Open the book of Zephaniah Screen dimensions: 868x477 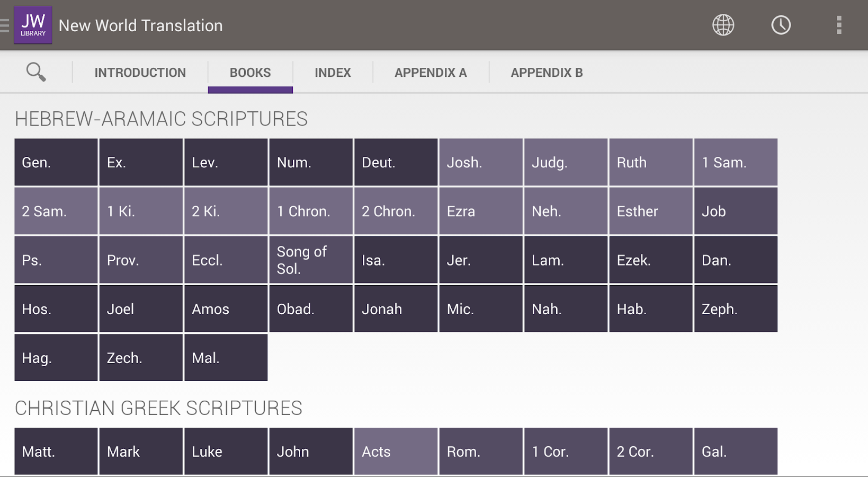click(736, 308)
